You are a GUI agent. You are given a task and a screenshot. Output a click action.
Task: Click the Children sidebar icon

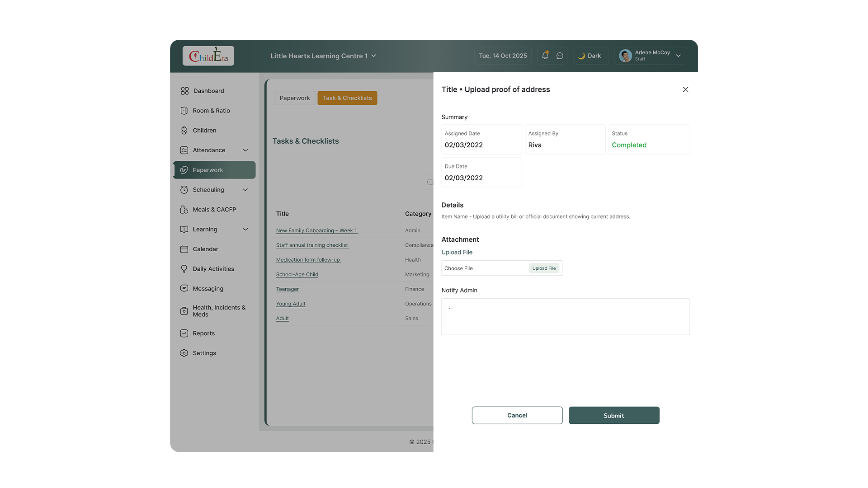coord(184,131)
